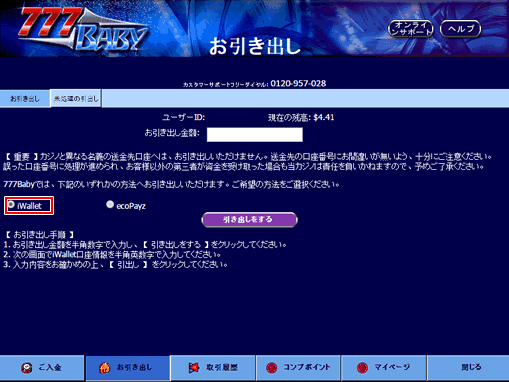Focus the お引き出し金額 amount field
The image size is (509, 382).
click(255, 135)
